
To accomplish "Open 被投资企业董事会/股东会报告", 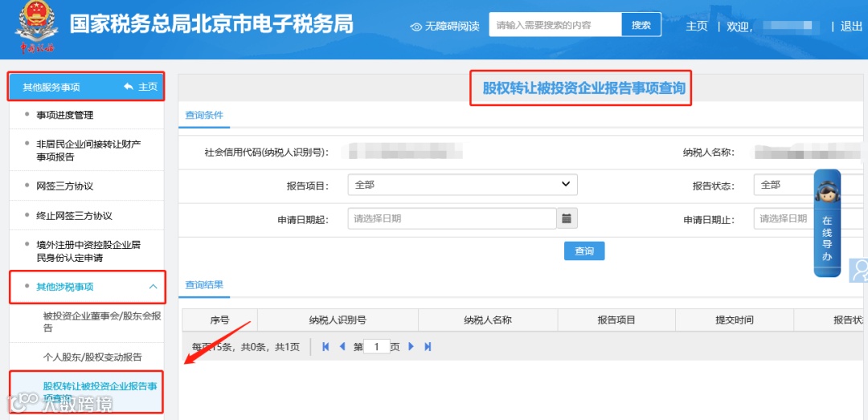I will (x=102, y=322).
